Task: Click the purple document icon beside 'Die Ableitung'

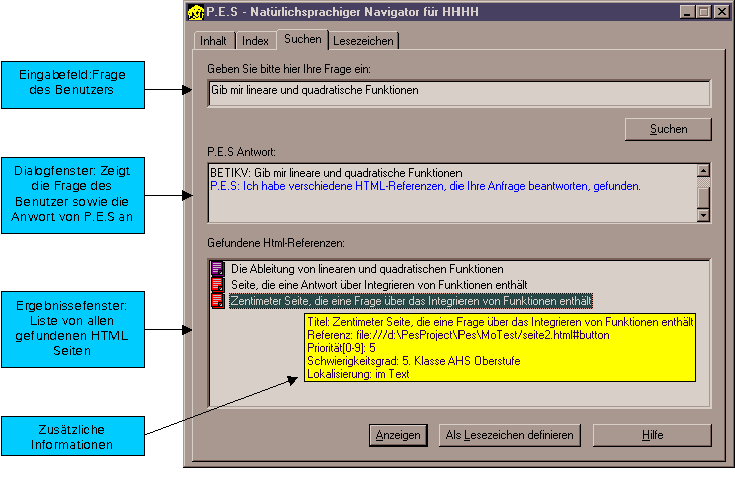Action: tap(217, 269)
